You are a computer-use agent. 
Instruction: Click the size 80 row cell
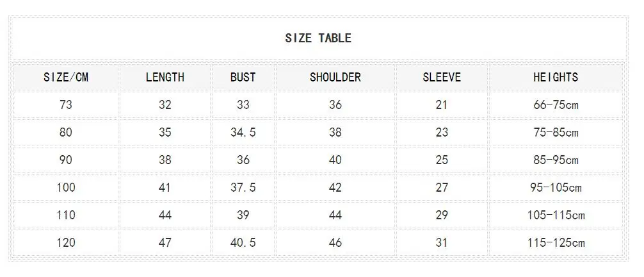click(x=66, y=132)
